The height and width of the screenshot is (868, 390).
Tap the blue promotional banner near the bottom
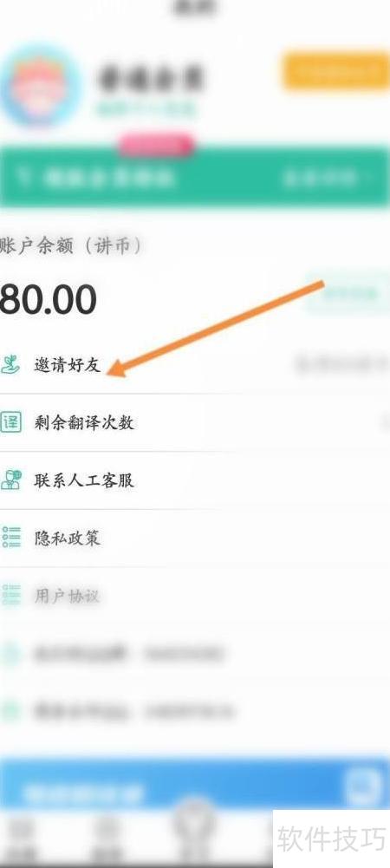195,787
